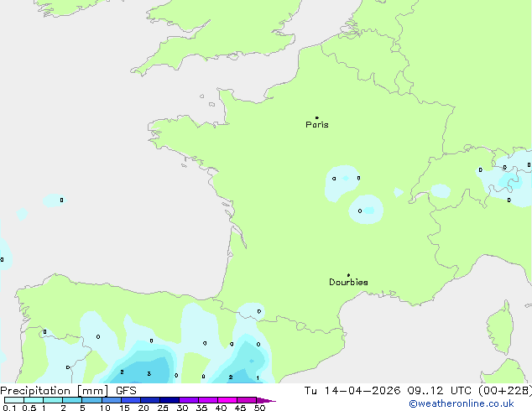Click the '0.1' legend scale value

(x=9, y=408)
